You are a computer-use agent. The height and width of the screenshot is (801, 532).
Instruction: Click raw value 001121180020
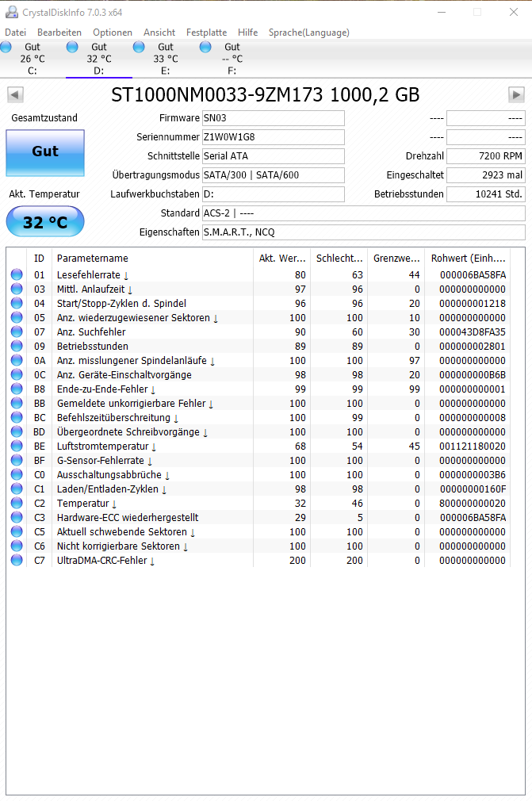click(473, 446)
